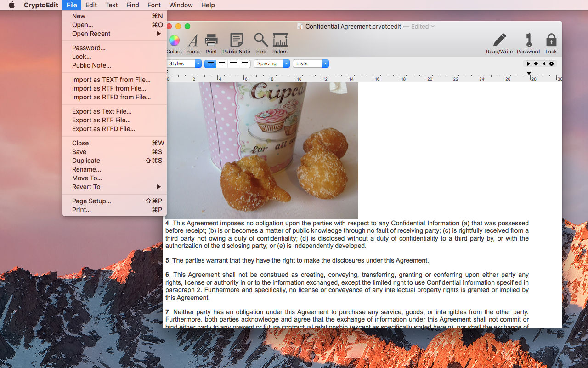Select the right tab stop arrow marker
Screen dimensions: 588x368
pyautogui.click(x=544, y=64)
